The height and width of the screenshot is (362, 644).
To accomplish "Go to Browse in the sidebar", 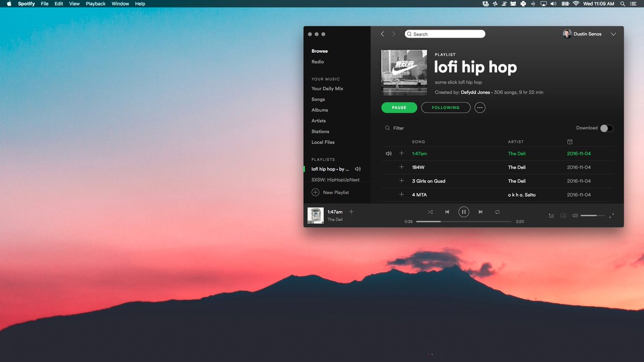I will tap(319, 51).
